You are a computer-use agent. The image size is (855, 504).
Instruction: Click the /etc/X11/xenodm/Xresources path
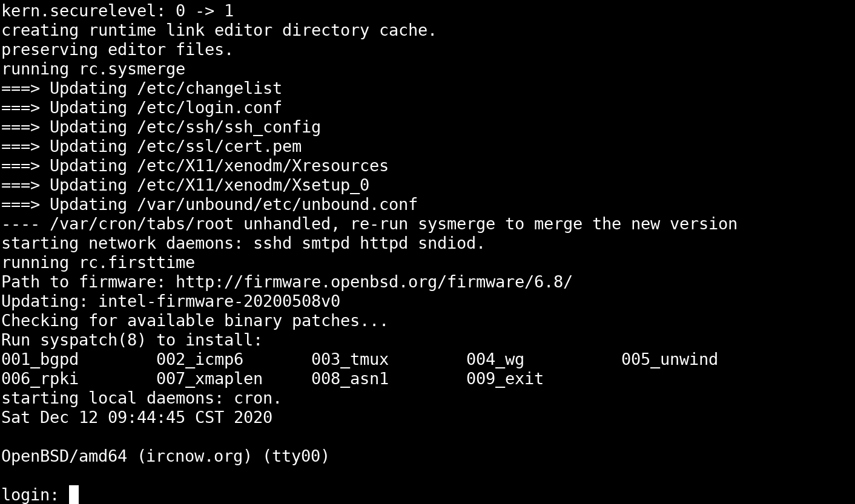[x=263, y=166]
